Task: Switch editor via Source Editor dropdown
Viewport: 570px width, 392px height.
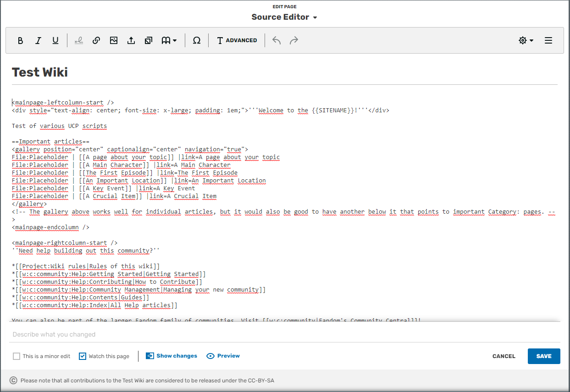Action: [x=284, y=17]
